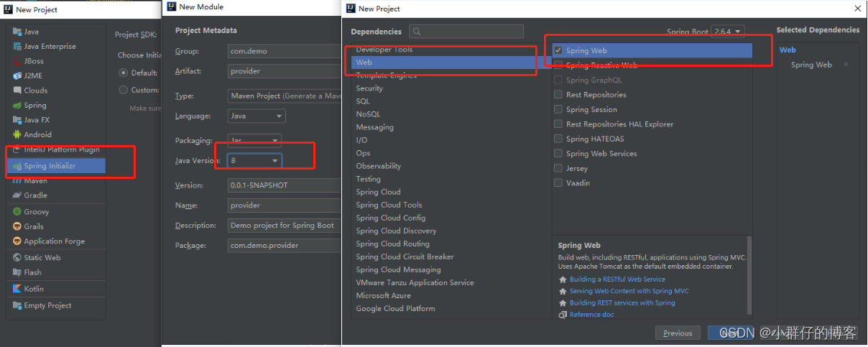The height and width of the screenshot is (347, 868).
Task: Choose Java Enterprise icon in list
Action: click(x=17, y=46)
